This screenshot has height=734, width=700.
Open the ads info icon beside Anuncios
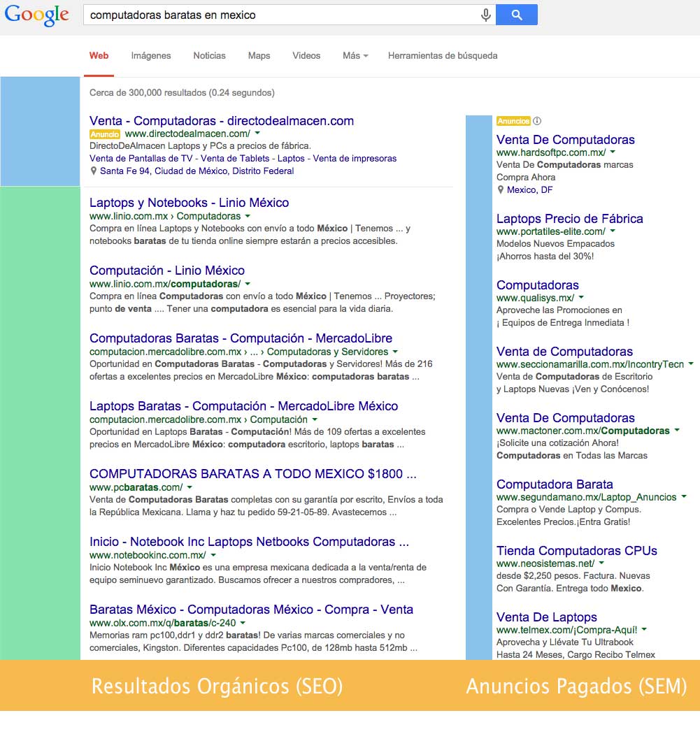(x=537, y=121)
